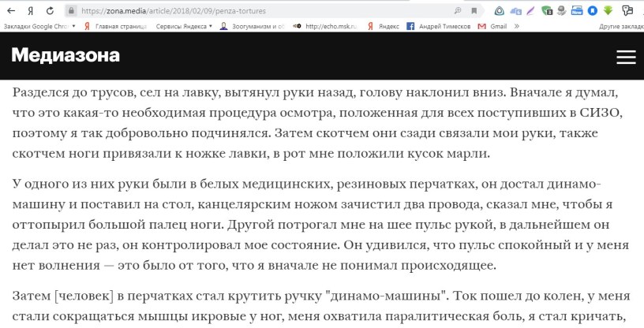Click the green download arrow extension

coord(608,11)
